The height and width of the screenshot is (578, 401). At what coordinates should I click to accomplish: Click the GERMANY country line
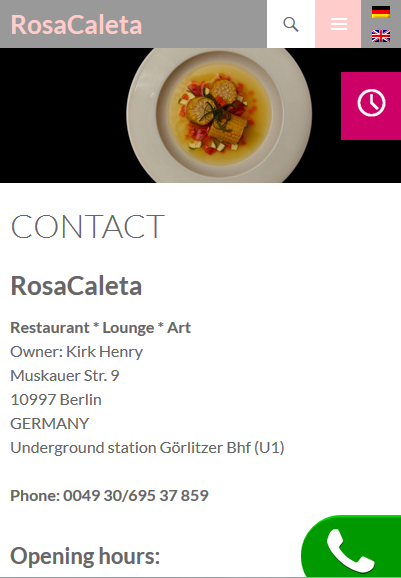pyautogui.click(x=50, y=424)
